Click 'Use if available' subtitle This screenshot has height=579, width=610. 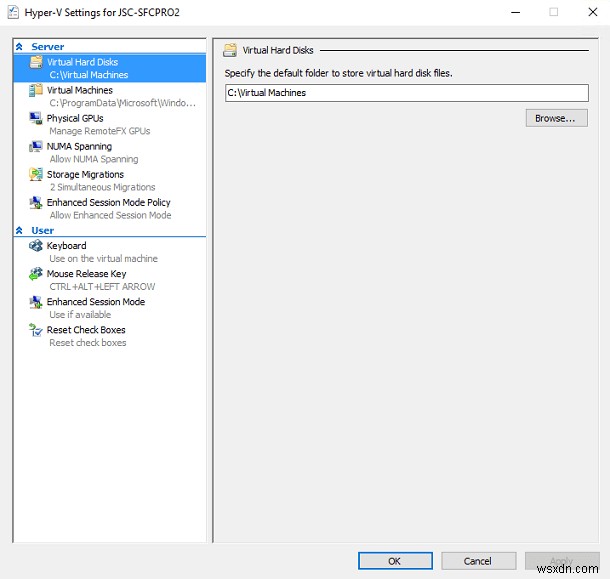(80, 314)
